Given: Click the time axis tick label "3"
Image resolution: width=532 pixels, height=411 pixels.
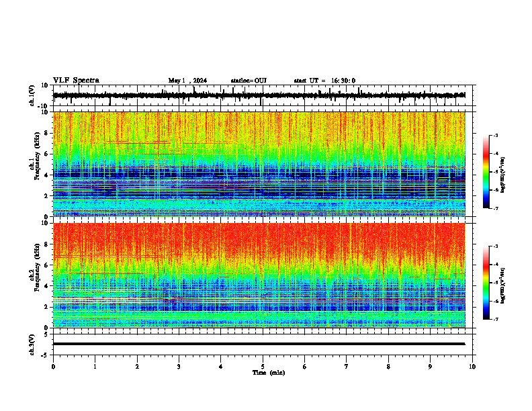Looking at the screenshot, I should pyautogui.click(x=179, y=367).
